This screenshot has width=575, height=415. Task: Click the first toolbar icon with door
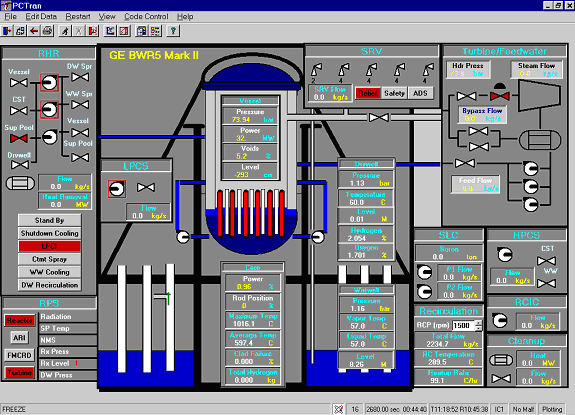coord(7,31)
